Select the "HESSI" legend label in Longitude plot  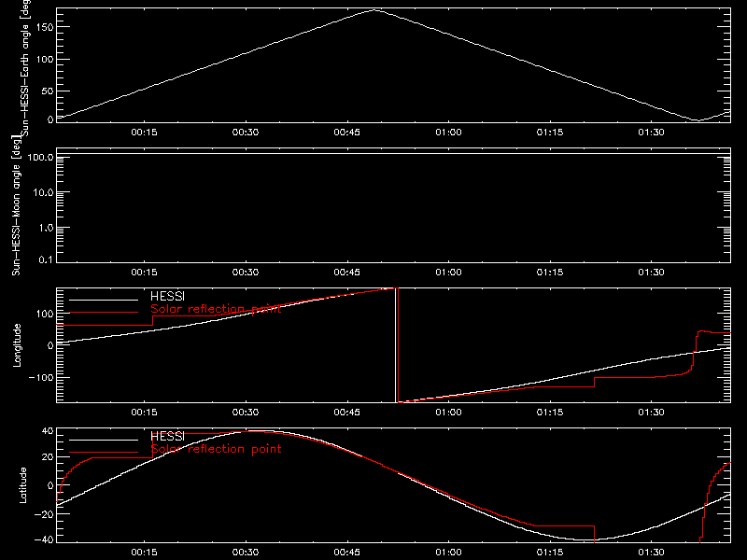point(167,296)
